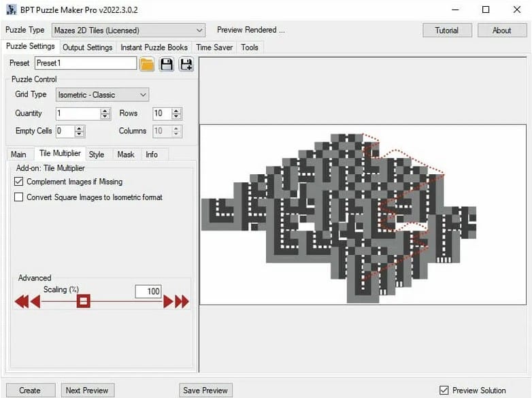532x398 pixels.
Task: Increase Rows value with up spinner
Action: click(177, 111)
